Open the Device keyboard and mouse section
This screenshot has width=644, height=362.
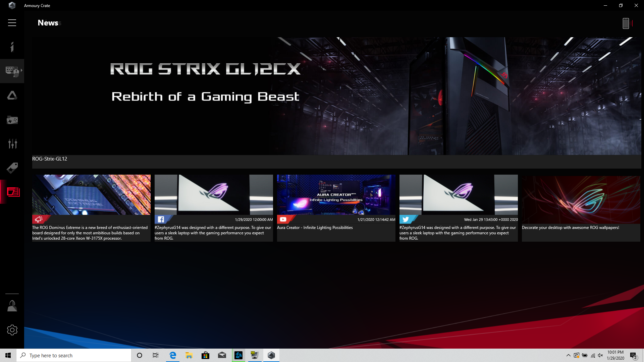click(12, 71)
